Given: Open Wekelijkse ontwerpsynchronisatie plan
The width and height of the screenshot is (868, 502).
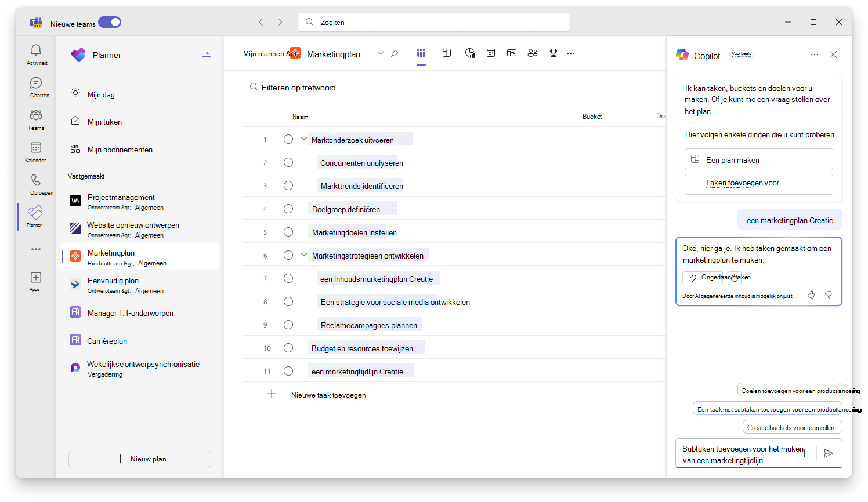Looking at the screenshot, I should click(140, 369).
